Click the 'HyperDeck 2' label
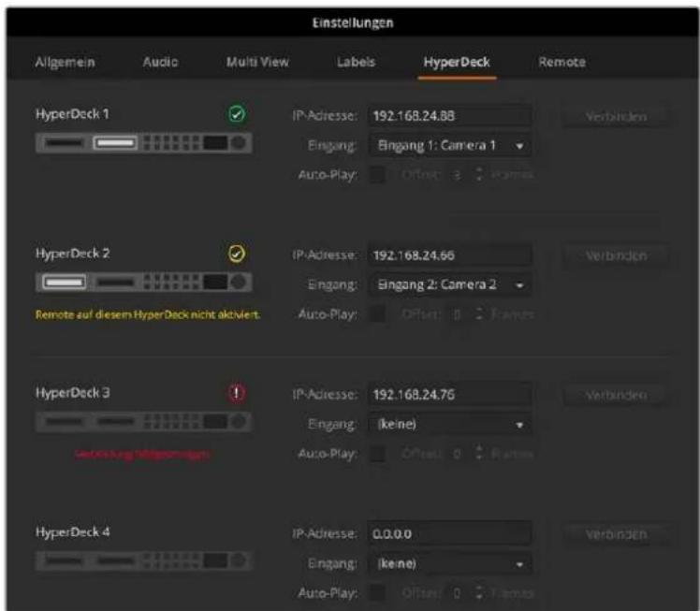Image resolution: width=700 pixels, height=611 pixels. (72, 254)
